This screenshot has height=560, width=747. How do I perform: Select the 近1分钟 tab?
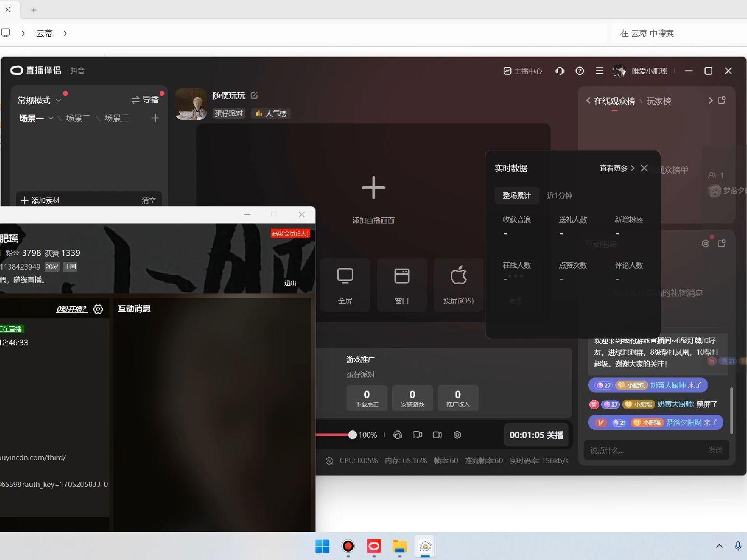pos(559,195)
